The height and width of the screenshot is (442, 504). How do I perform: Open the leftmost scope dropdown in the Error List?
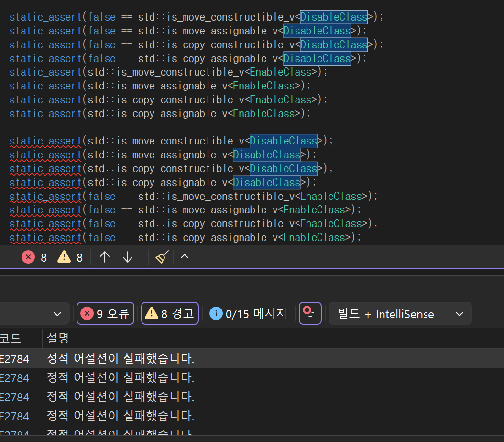tap(35, 313)
